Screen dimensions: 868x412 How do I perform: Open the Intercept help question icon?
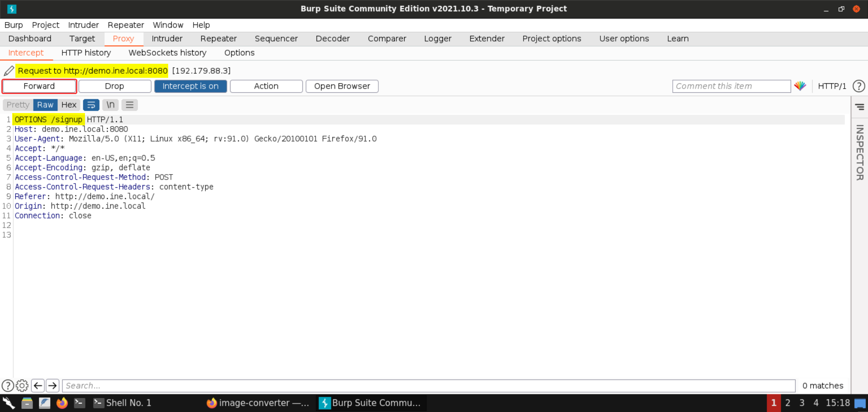pyautogui.click(x=859, y=86)
